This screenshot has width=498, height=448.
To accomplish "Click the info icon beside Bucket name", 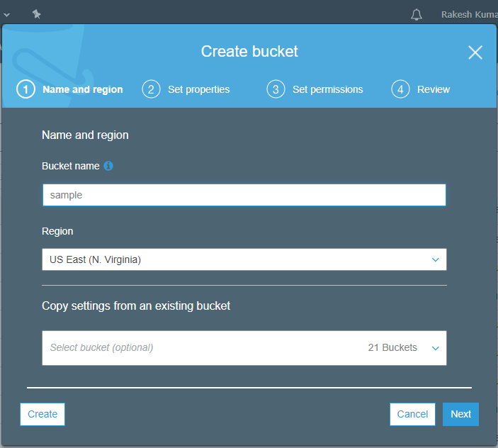I will click(x=108, y=166).
